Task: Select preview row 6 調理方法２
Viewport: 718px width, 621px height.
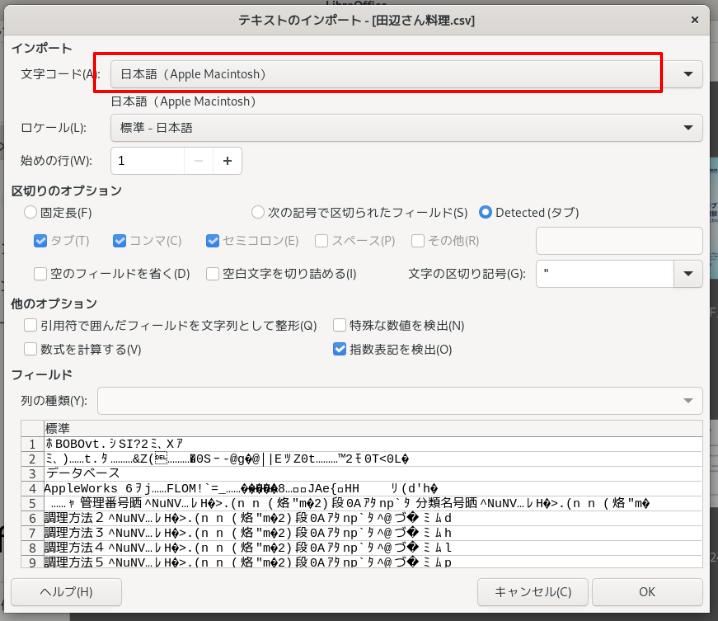Action: [373, 518]
